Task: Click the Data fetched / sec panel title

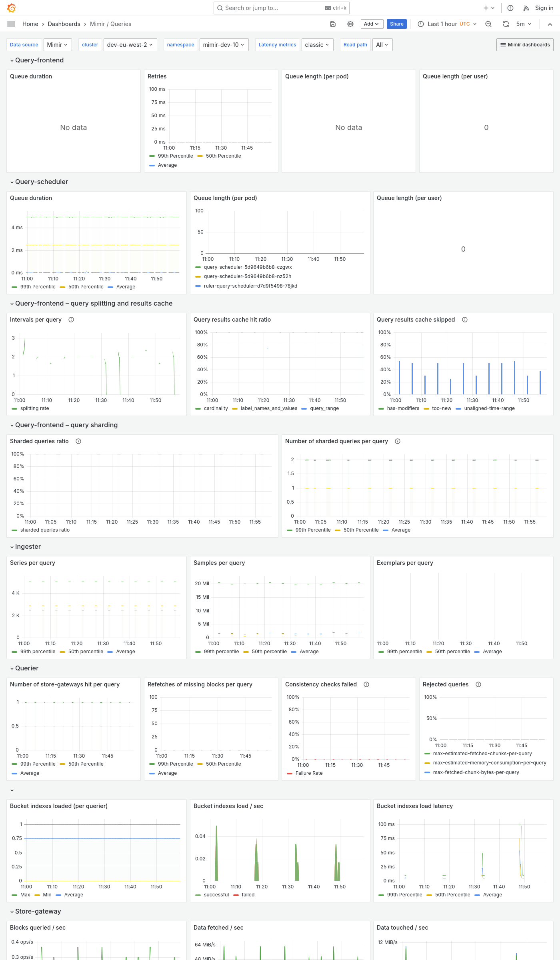Action: pyautogui.click(x=218, y=928)
